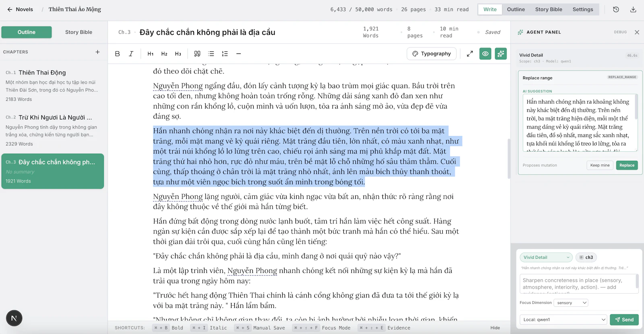Open chapter 1 Thiên Thai Động
The width and height of the screenshot is (644, 334).
click(x=53, y=85)
